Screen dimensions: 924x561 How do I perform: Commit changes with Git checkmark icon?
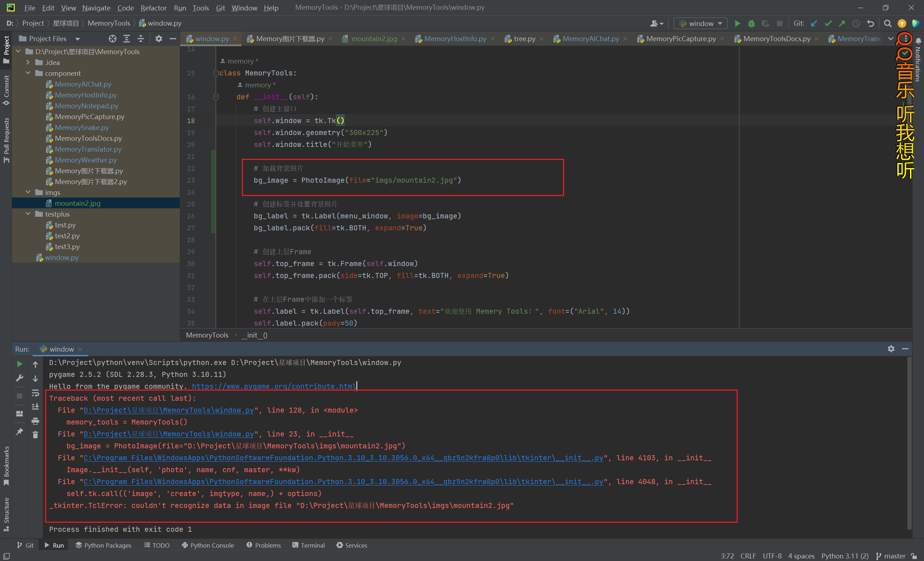[x=828, y=23]
